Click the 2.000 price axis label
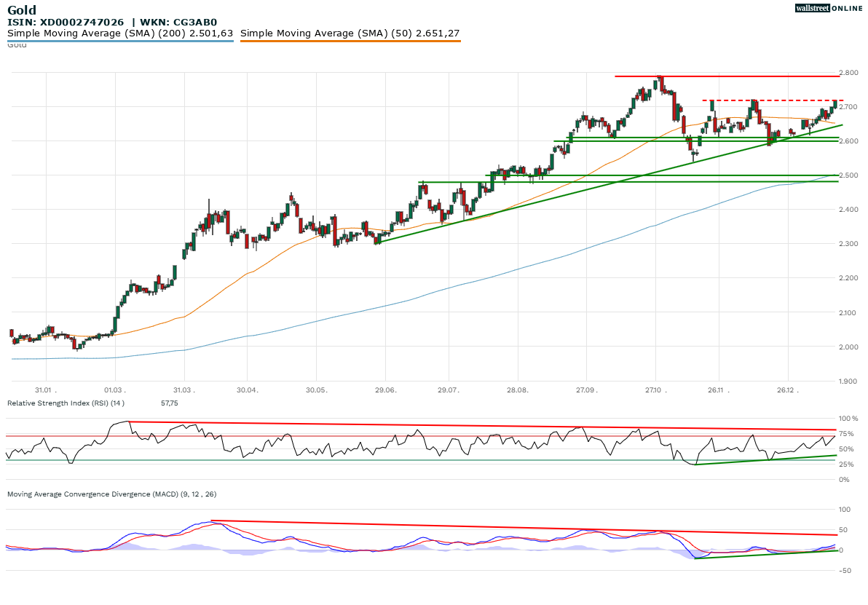 pos(848,347)
